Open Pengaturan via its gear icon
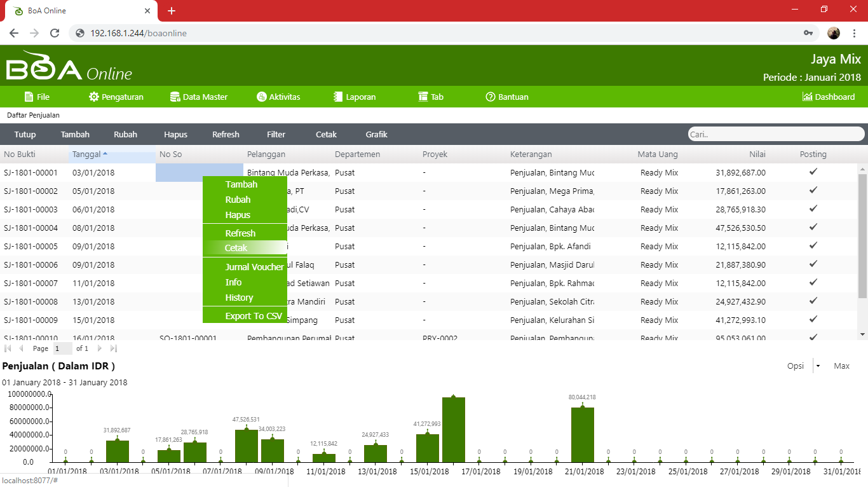 (94, 97)
